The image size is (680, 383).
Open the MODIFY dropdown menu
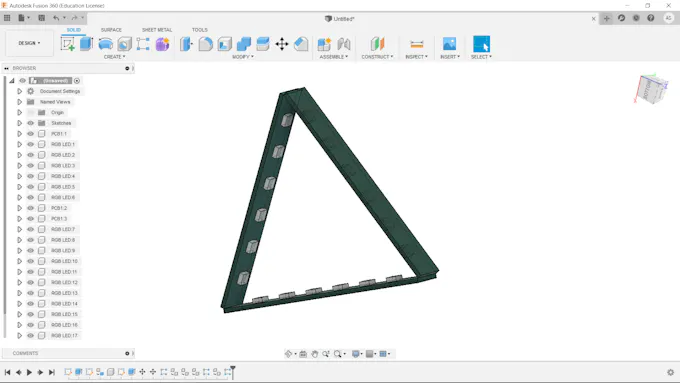[x=243, y=57]
